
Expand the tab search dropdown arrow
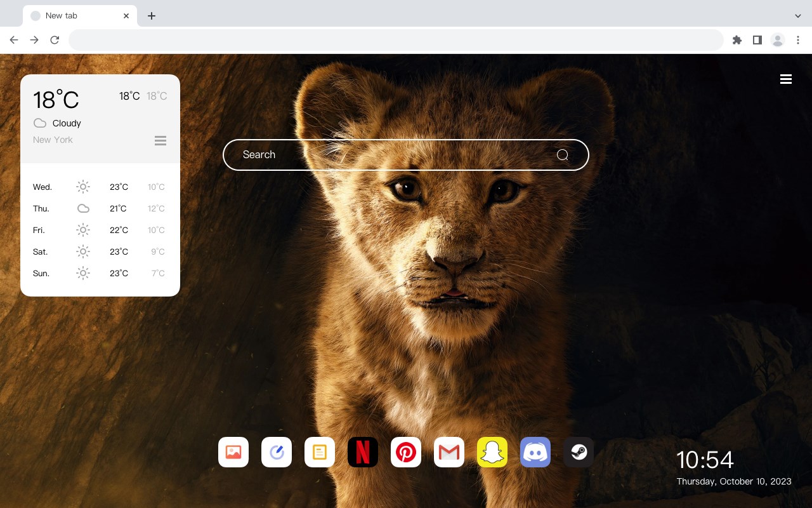coord(798,16)
